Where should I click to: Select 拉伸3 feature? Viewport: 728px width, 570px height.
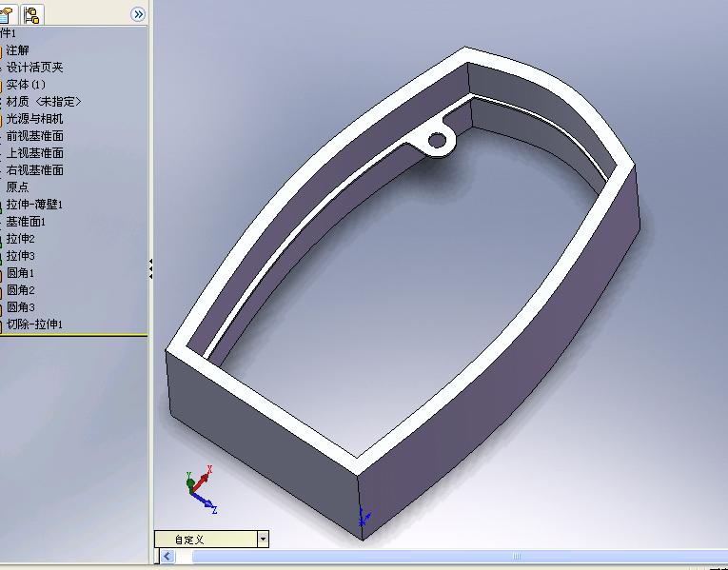tap(20, 256)
